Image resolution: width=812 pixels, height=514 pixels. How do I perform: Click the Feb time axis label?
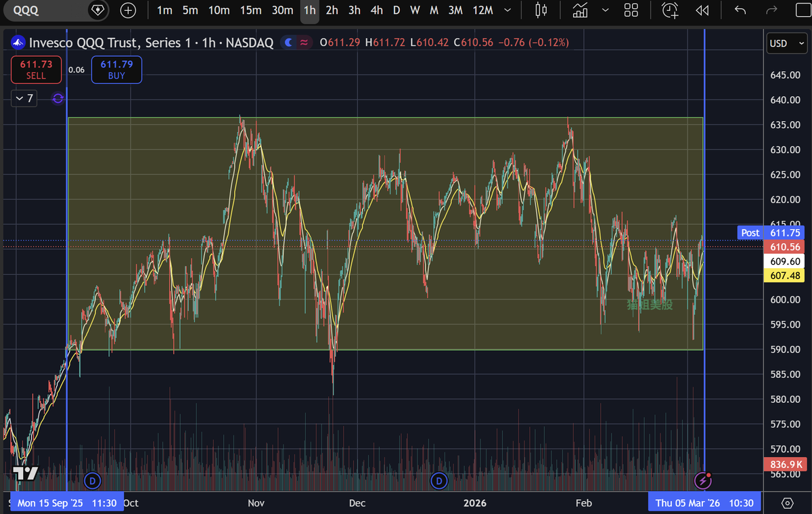click(583, 503)
